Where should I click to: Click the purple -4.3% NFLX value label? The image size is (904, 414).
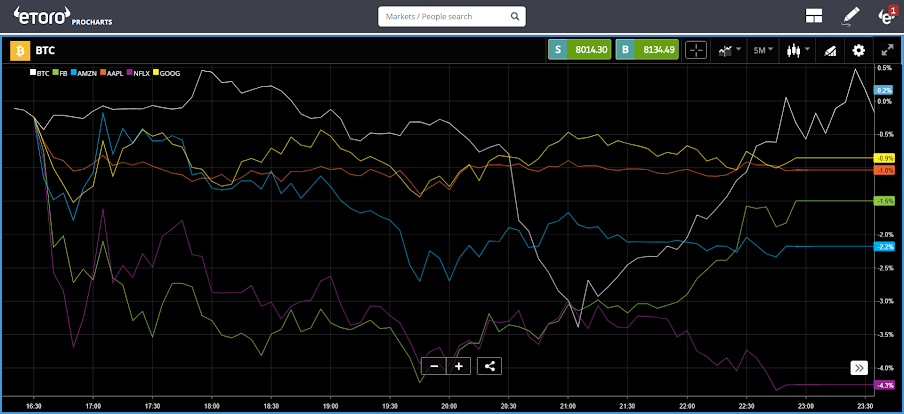[884, 385]
